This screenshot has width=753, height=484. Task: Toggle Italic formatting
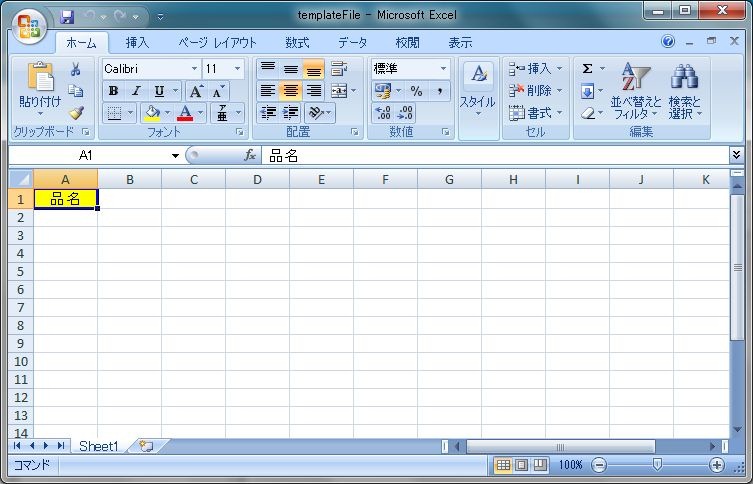[136, 91]
